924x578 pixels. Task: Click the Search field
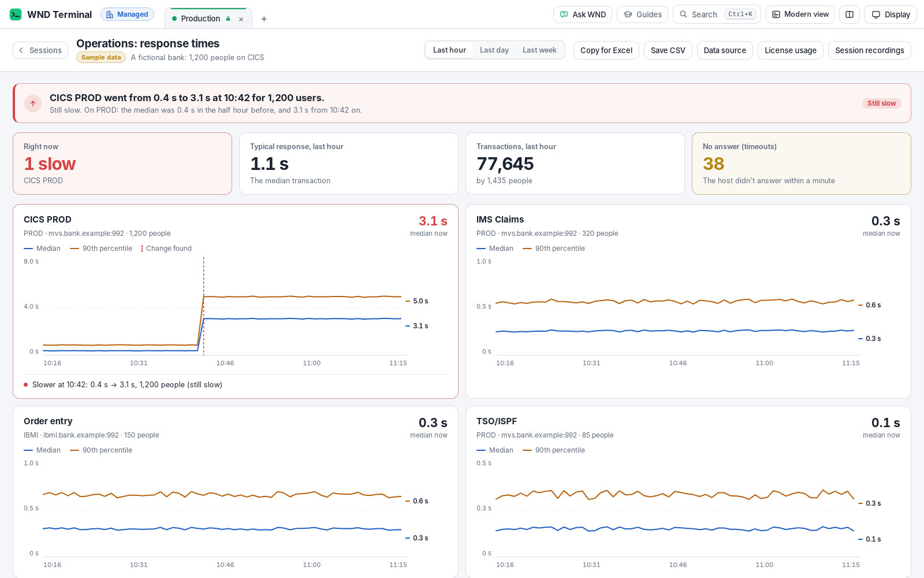[x=717, y=14]
